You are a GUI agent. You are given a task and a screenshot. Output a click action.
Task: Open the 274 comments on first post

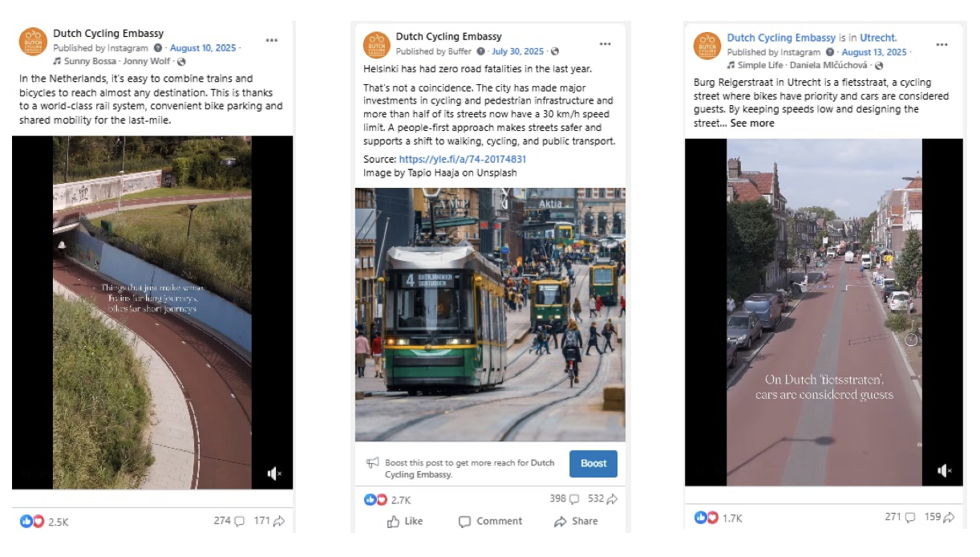tap(229, 521)
